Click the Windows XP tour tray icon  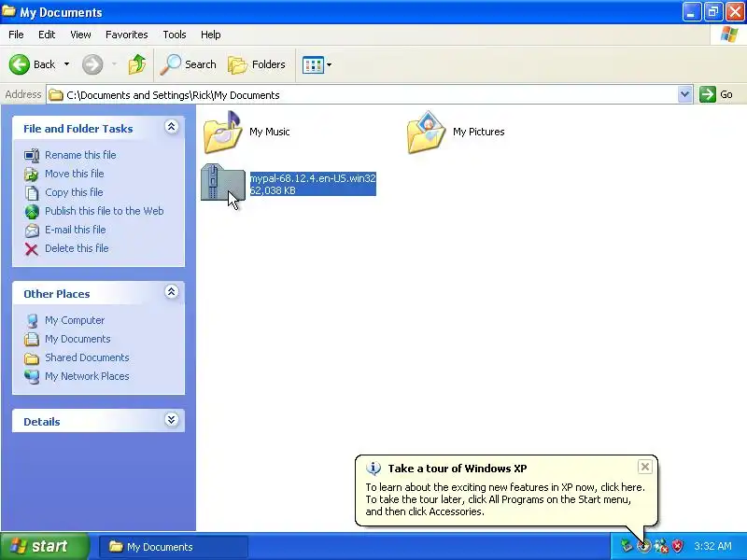[643, 546]
